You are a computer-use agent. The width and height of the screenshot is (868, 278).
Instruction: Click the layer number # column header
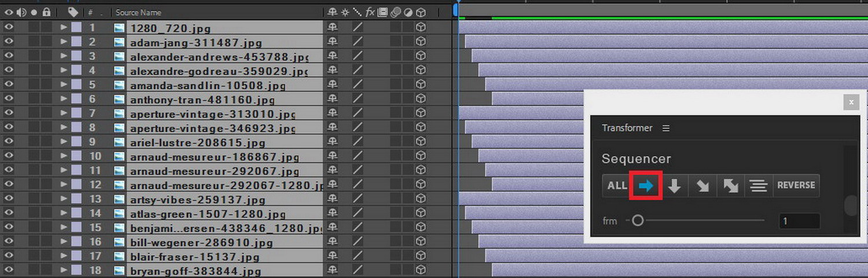point(90,12)
